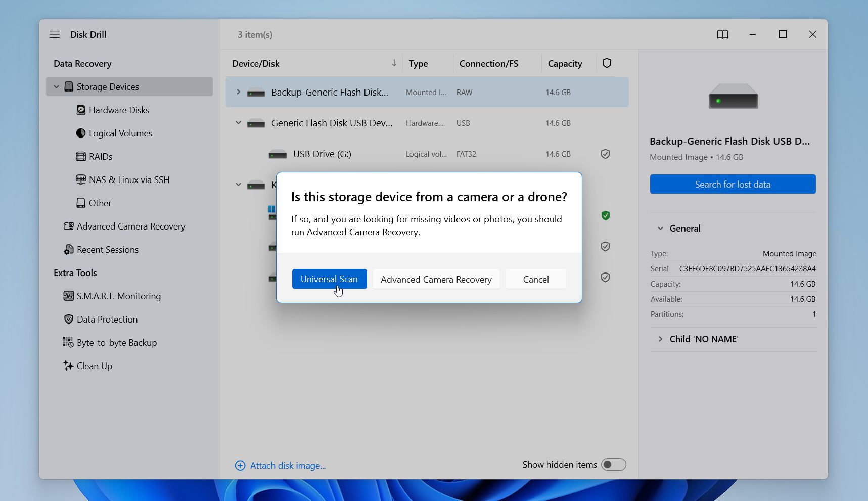Viewport: 868px width, 501px height.
Task: Expand the Child 'NO NAME' section
Action: (660, 339)
